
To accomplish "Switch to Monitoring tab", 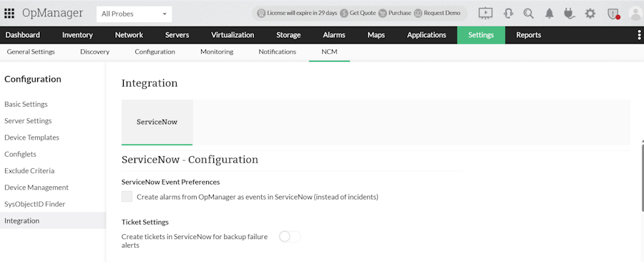I will click(x=217, y=52).
